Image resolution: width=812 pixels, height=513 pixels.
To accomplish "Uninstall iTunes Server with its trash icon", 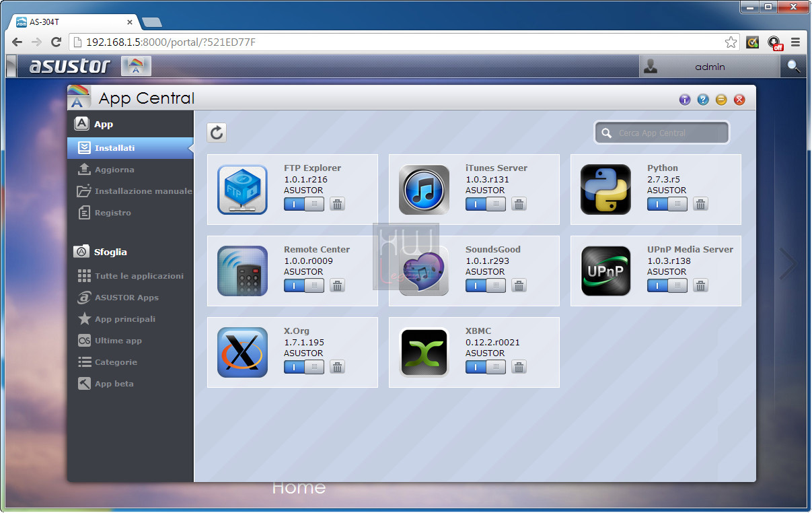I will [x=519, y=204].
